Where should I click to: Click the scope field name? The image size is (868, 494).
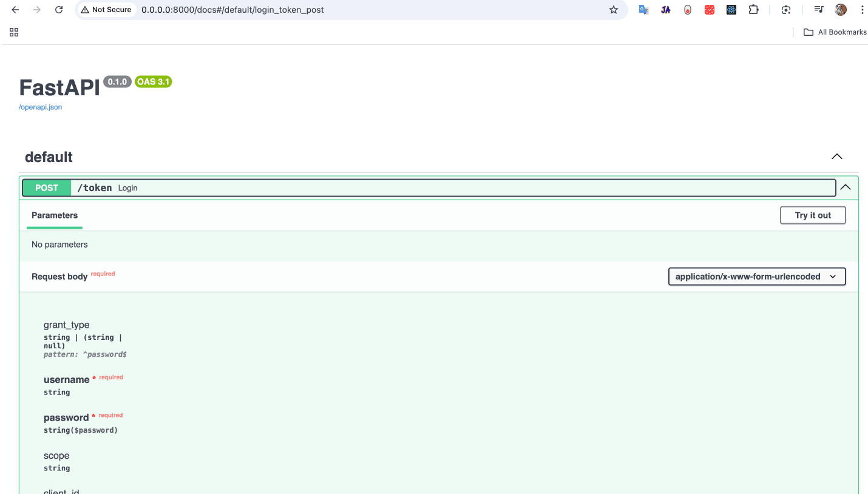[x=56, y=456]
